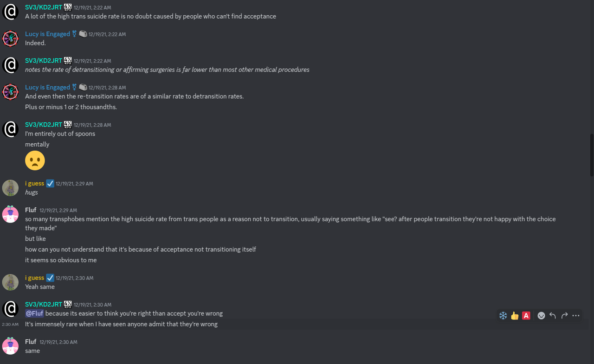React with the red letter A emoji
This screenshot has width=594, height=364.
coord(526,316)
